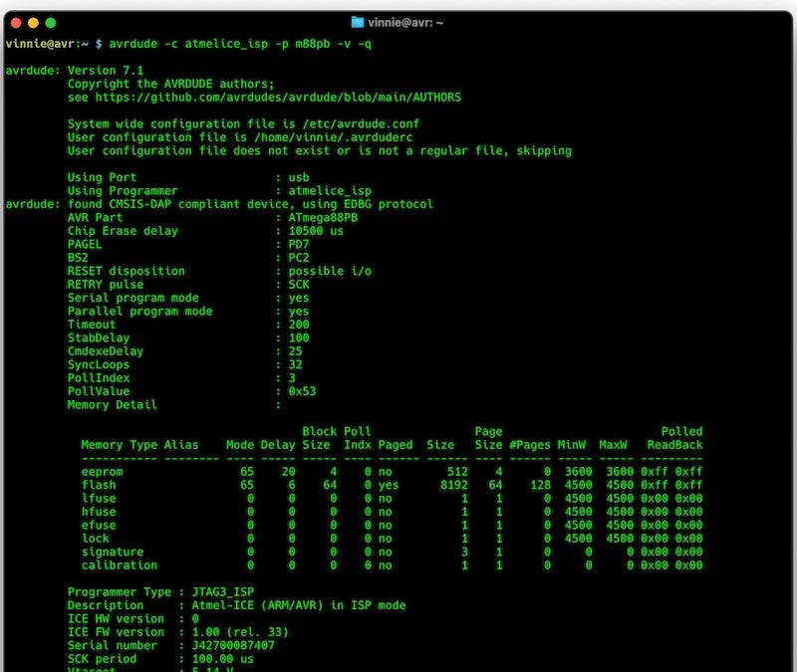Click the 'ReadBack' column header

click(x=675, y=445)
